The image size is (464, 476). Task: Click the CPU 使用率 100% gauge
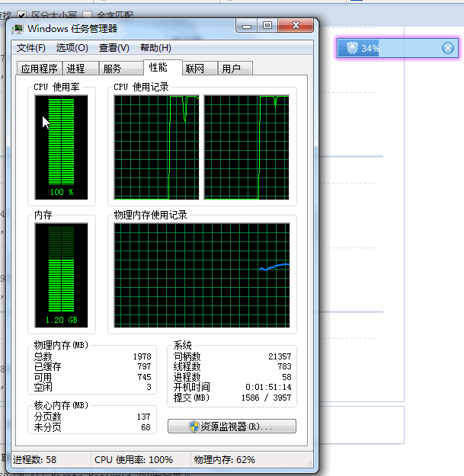[x=62, y=148]
